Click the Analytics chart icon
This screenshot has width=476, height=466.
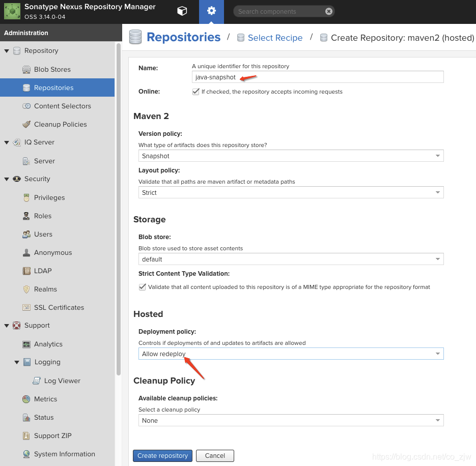(26, 344)
